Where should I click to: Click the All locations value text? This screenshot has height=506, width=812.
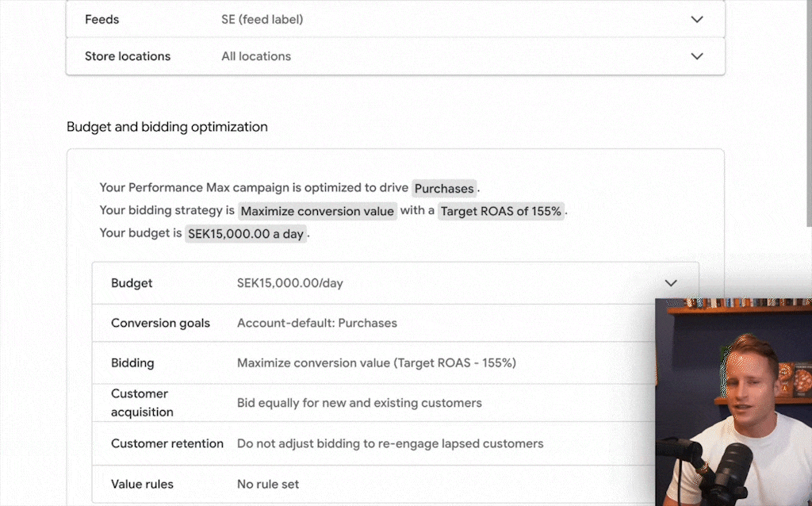(256, 56)
